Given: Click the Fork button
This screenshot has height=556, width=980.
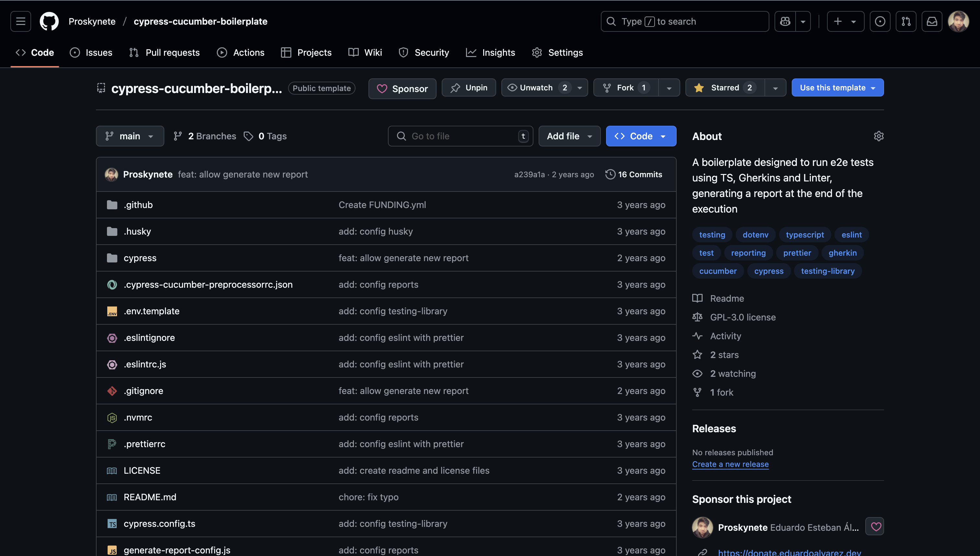Looking at the screenshot, I should (625, 87).
